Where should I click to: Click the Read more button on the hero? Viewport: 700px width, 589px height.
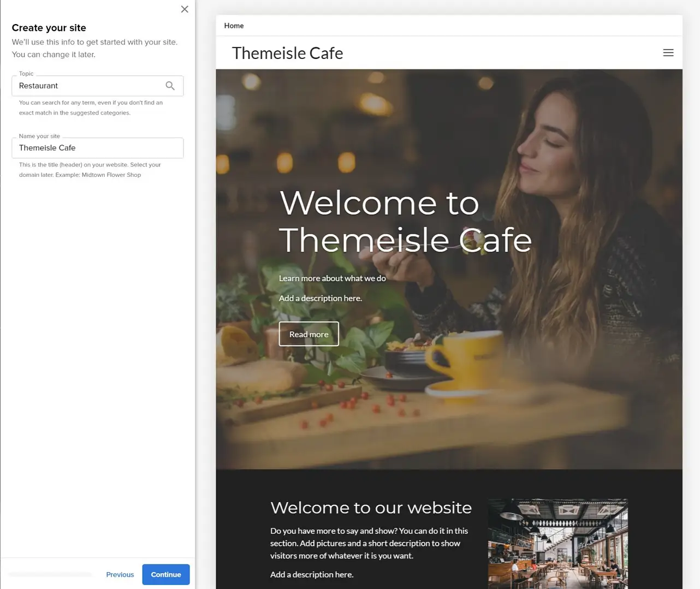tap(309, 334)
